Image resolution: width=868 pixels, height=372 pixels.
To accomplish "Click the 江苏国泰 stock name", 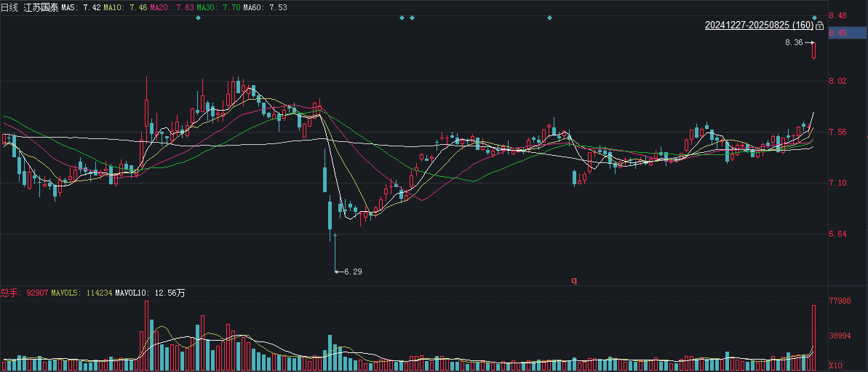I will click(x=41, y=8).
